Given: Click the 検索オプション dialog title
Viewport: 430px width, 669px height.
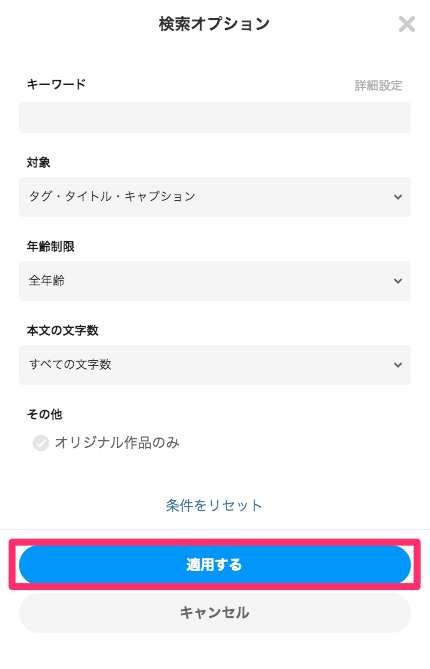Looking at the screenshot, I should point(214,24).
